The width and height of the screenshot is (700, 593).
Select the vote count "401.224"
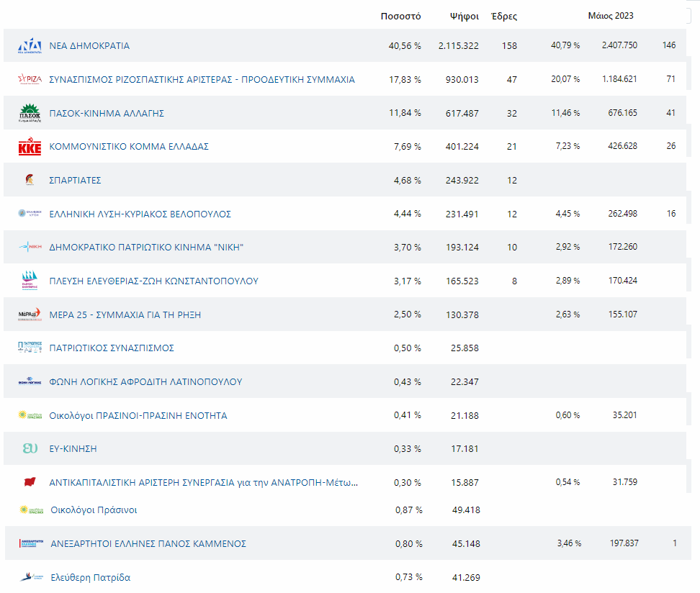click(x=462, y=147)
